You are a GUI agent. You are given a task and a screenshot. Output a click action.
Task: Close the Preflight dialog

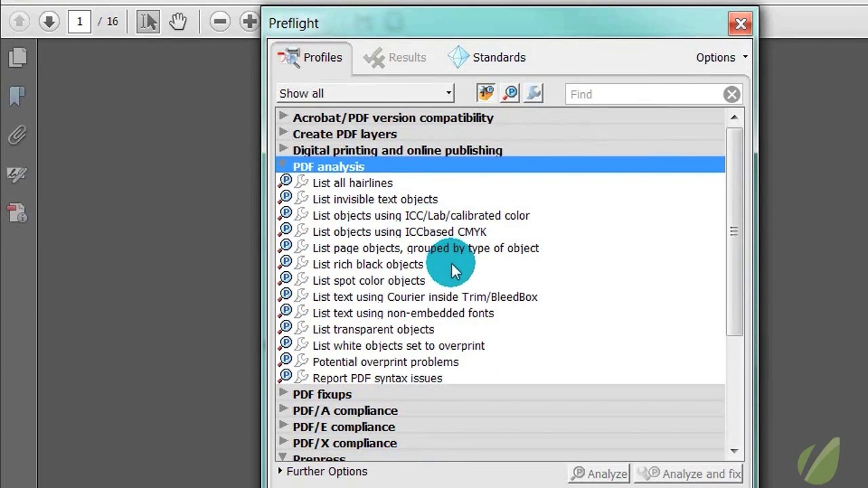tap(741, 24)
